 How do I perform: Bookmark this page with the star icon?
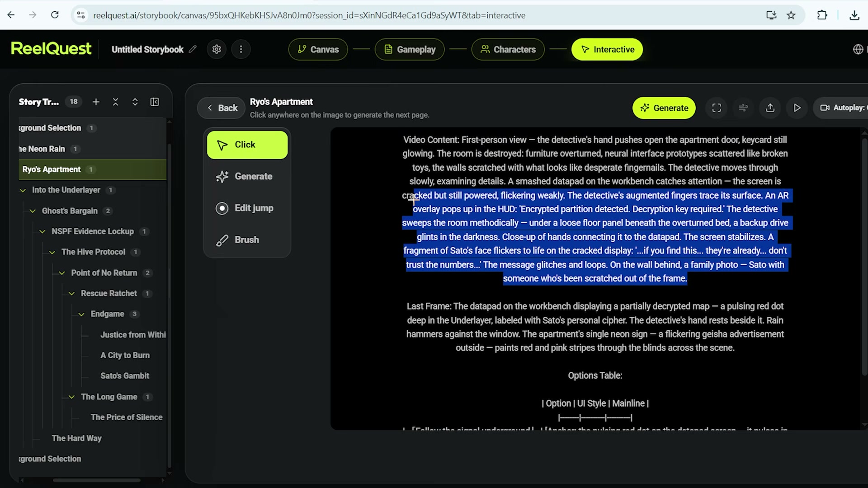[791, 15]
